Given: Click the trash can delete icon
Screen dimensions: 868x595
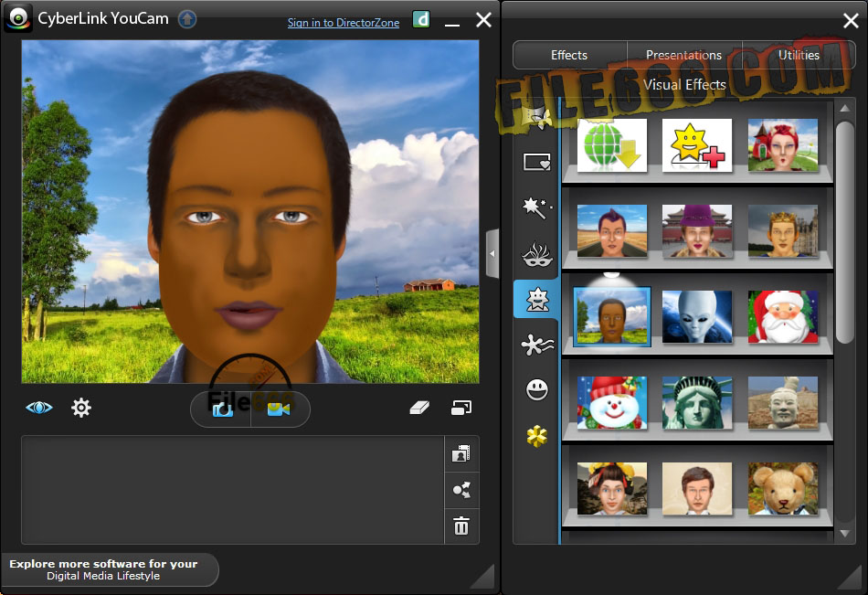Looking at the screenshot, I should point(461,526).
